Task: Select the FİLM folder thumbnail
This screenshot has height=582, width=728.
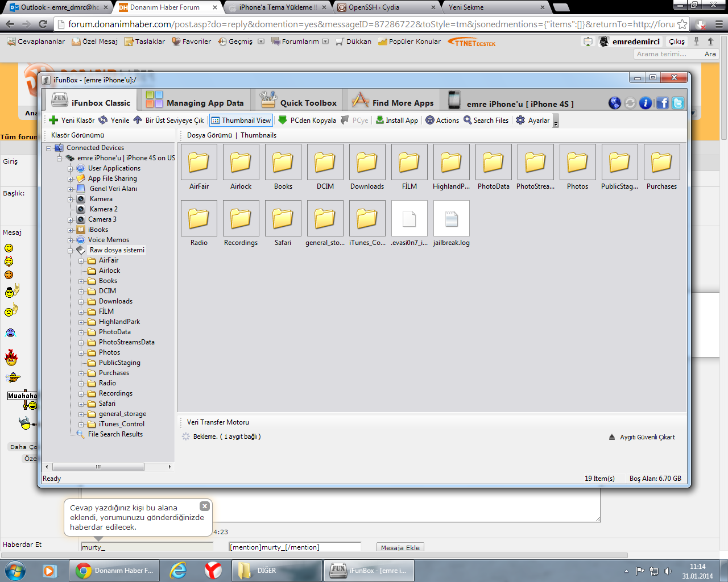Action: coord(409,167)
